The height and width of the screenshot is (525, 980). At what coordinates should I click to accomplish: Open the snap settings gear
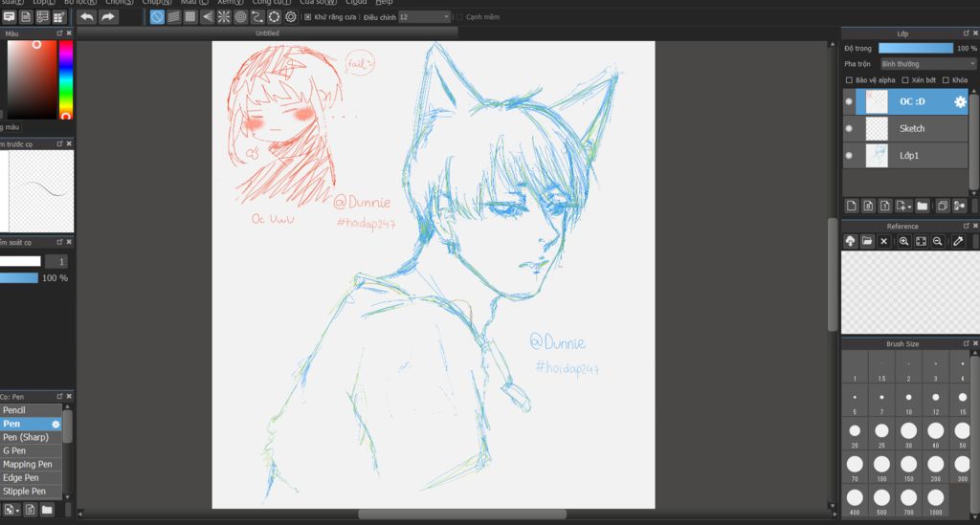coord(291,17)
